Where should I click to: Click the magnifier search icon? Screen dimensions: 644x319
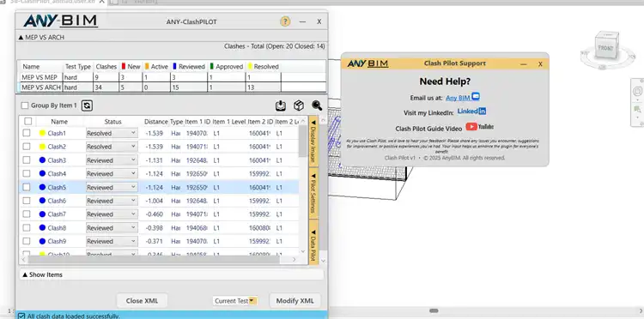pyautogui.click(x=317, y=105)
